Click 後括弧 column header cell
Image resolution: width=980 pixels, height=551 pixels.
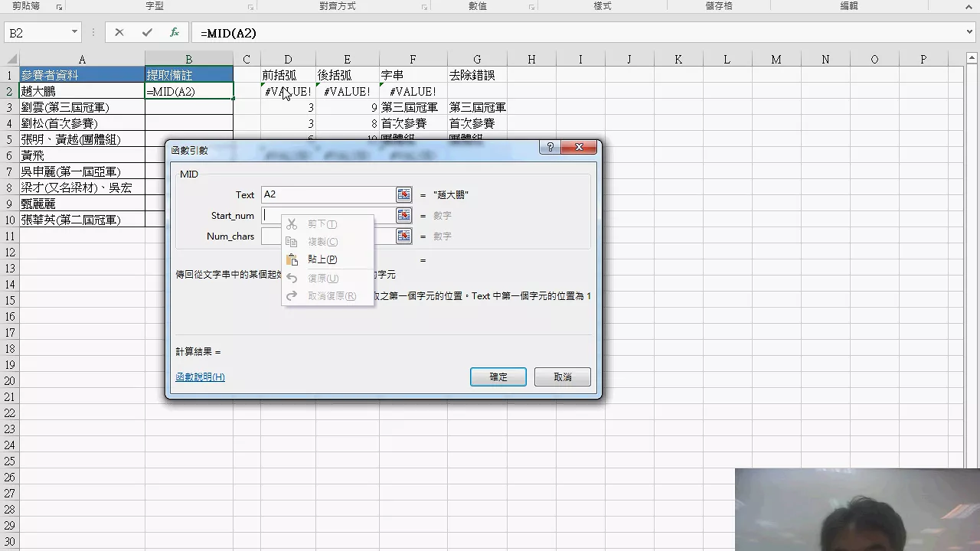347,75
